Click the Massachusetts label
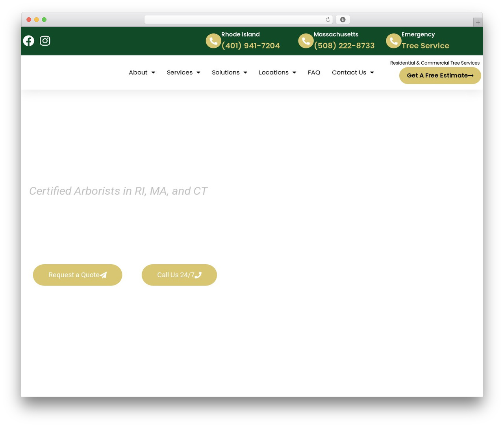The height and width of the screenshot is (427, 504). 336,34
